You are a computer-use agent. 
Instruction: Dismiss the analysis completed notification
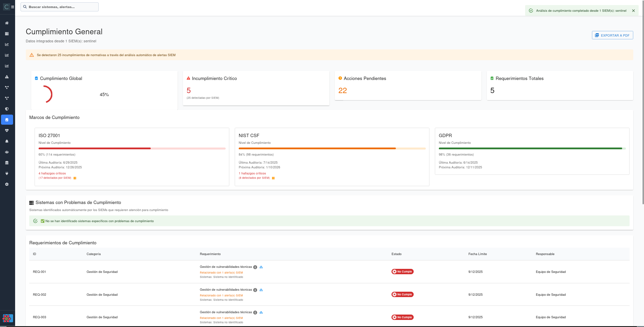point(633,11)
